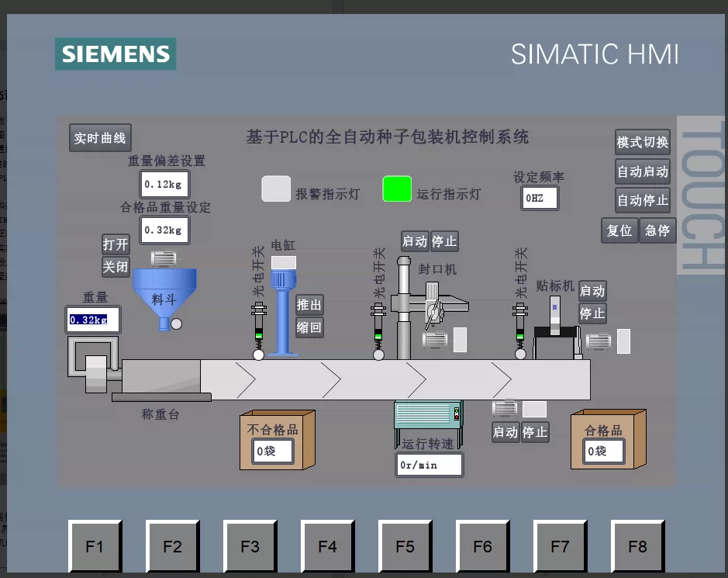Click the SIMATIC HMI label
This screenshot has width=728, height=578.
point(595,54)
